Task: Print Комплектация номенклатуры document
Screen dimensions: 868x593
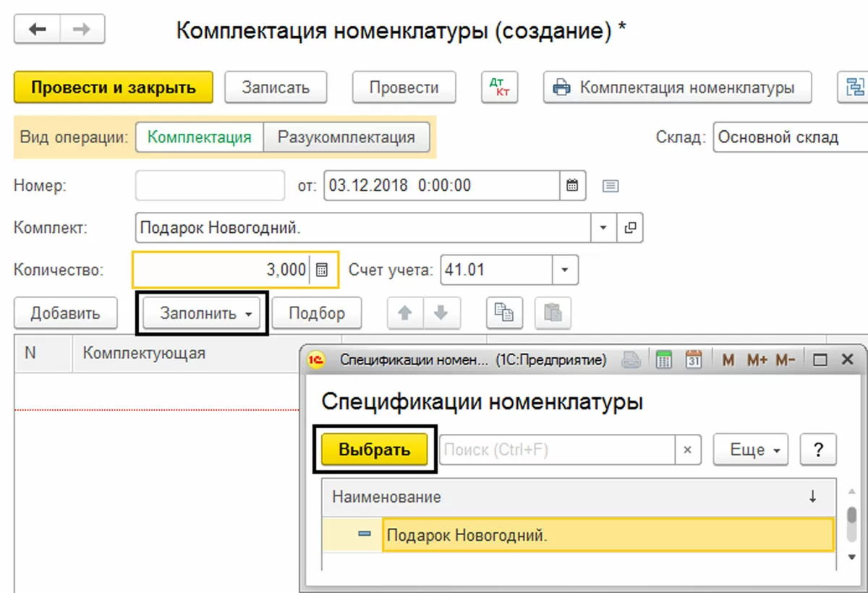Action: point(677,88)
